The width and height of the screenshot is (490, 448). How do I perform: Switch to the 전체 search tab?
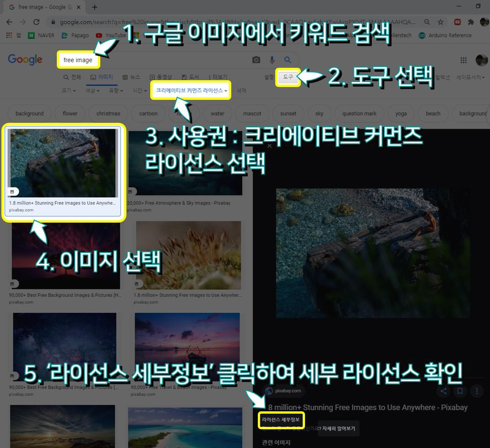(72, 77)
